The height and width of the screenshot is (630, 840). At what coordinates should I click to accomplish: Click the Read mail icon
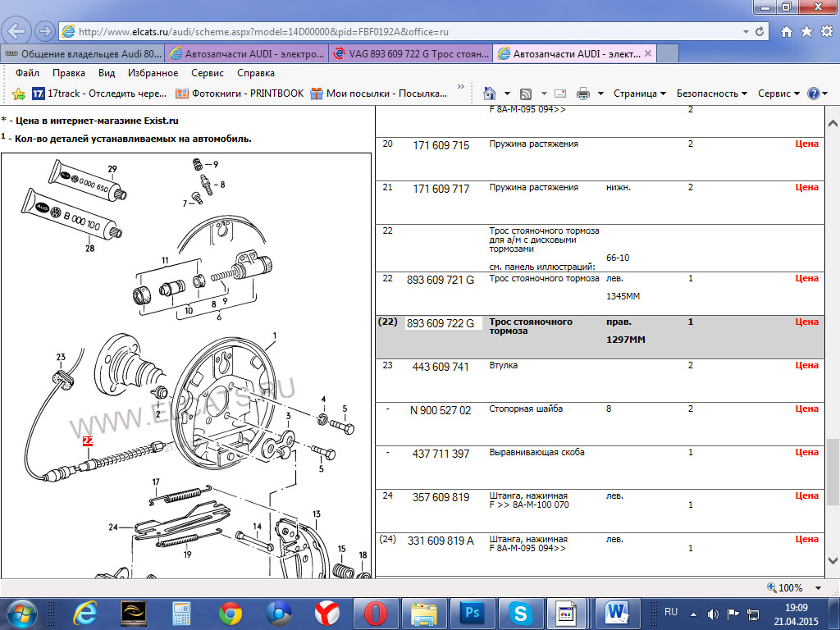[560, 94]
